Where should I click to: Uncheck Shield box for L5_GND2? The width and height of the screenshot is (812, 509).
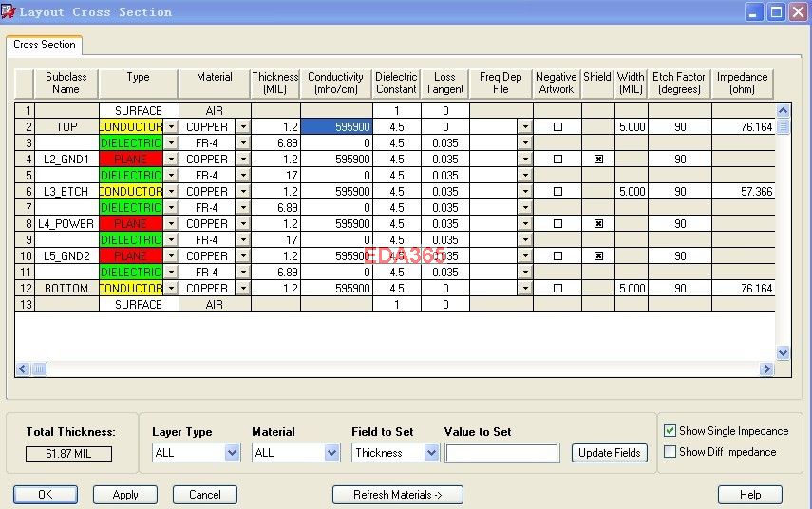pyautogui.click(x=598, y=255)
